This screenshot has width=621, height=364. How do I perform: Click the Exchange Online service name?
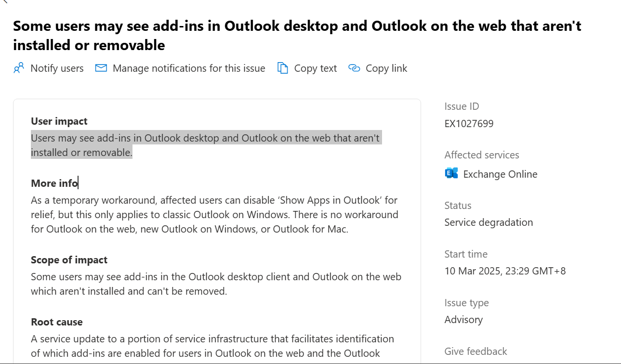[501, 174]
